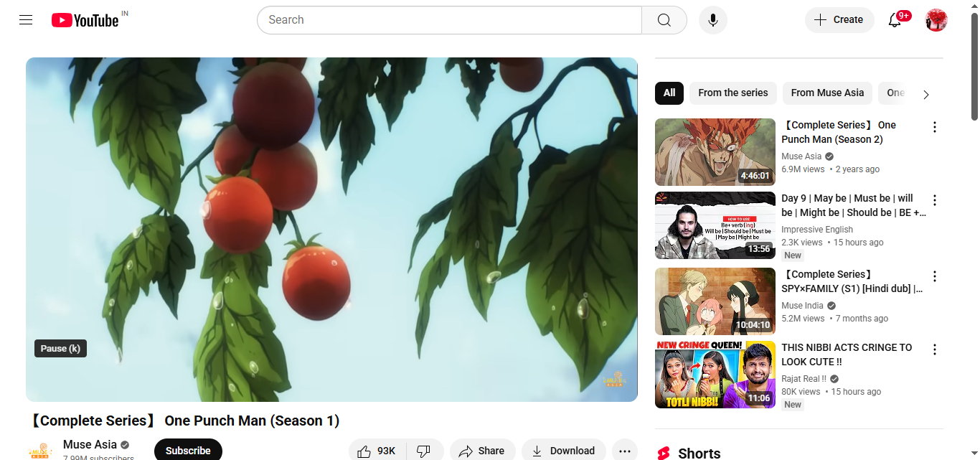The height and width of the screenshot is (460, 980).
Task: Dislike the video with thumbs down
Action: (425, 451)
